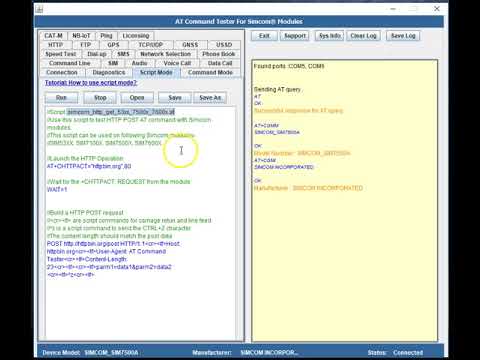Clear the log output
This screenshot has width=480, height=360.
pos(363,36)
